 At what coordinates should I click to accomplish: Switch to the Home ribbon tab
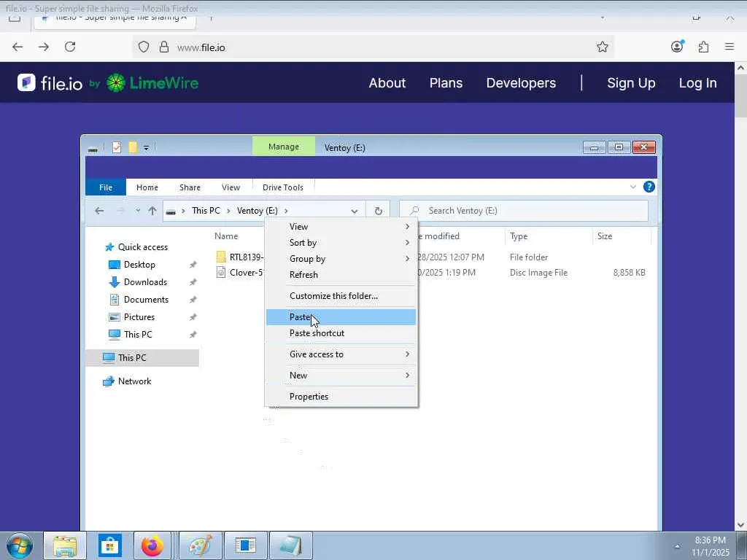pos(147,187)
